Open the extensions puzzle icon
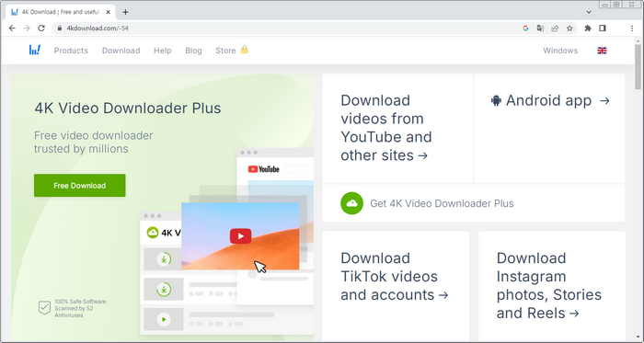The width and height of the screenshot is (644, 343). coord(588,29)
